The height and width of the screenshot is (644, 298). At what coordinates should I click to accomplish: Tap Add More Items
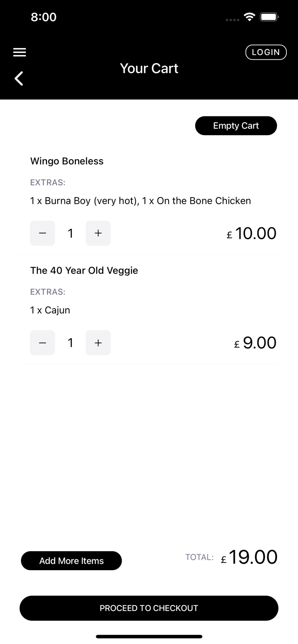click(71, 561)
